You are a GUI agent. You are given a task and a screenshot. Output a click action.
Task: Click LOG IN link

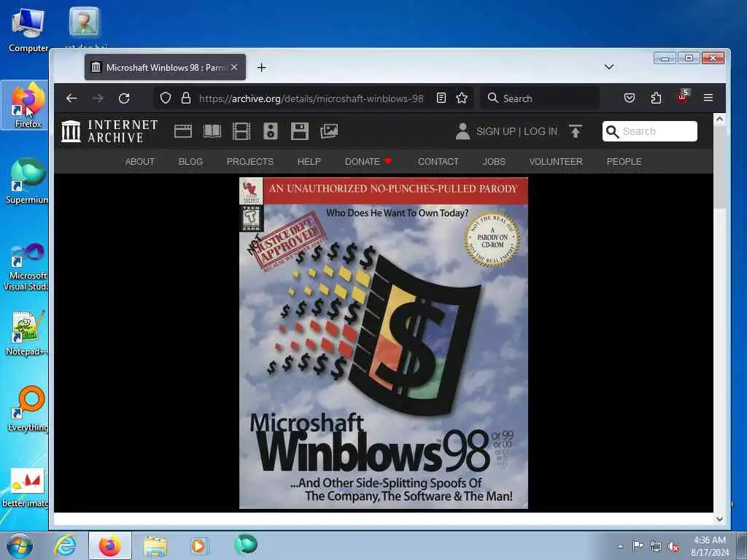coord(541,131)
